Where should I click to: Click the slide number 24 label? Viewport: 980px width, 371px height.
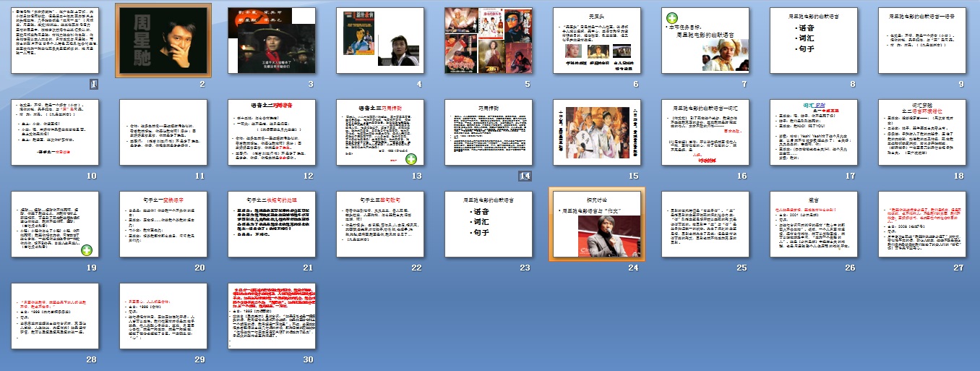click(x=633, y=268)
